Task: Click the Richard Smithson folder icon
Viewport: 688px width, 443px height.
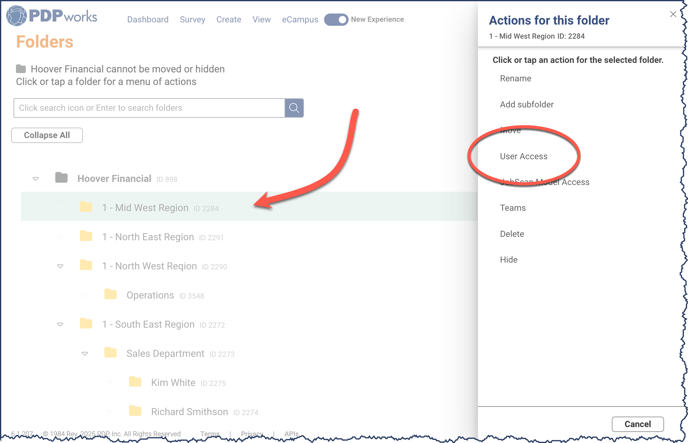Action: [135, 411]
